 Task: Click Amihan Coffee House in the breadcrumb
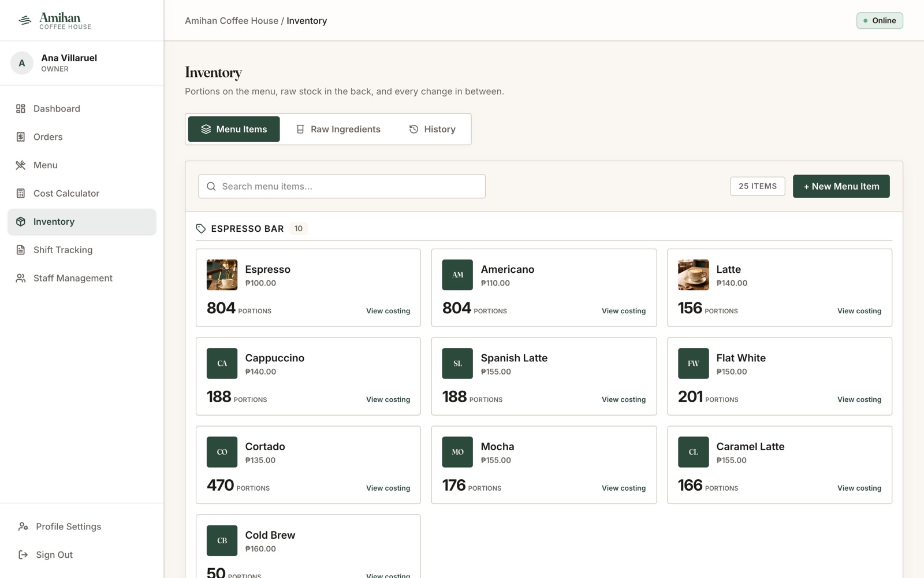232,21
